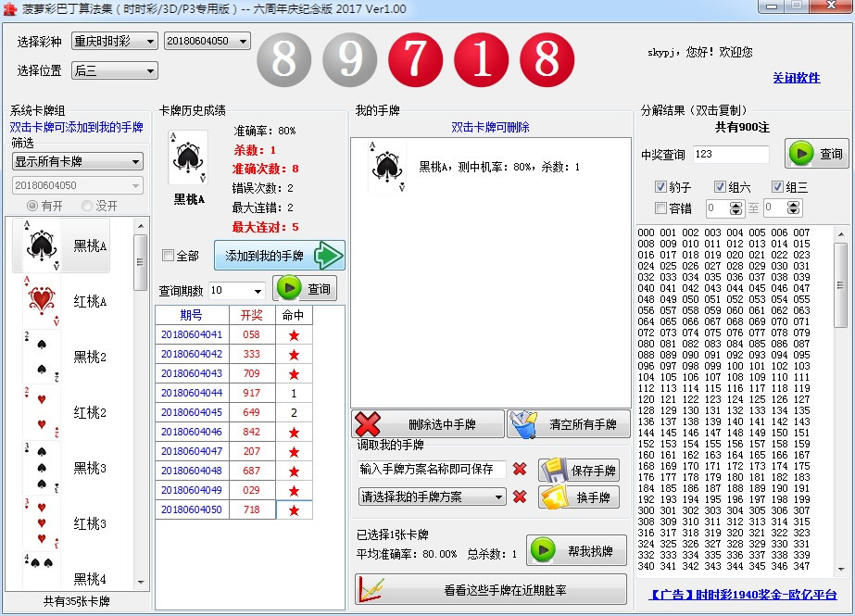The image size is (855, 616).
Task: Enable the 容错 checkbox
Action: click(x=660, y=208)
